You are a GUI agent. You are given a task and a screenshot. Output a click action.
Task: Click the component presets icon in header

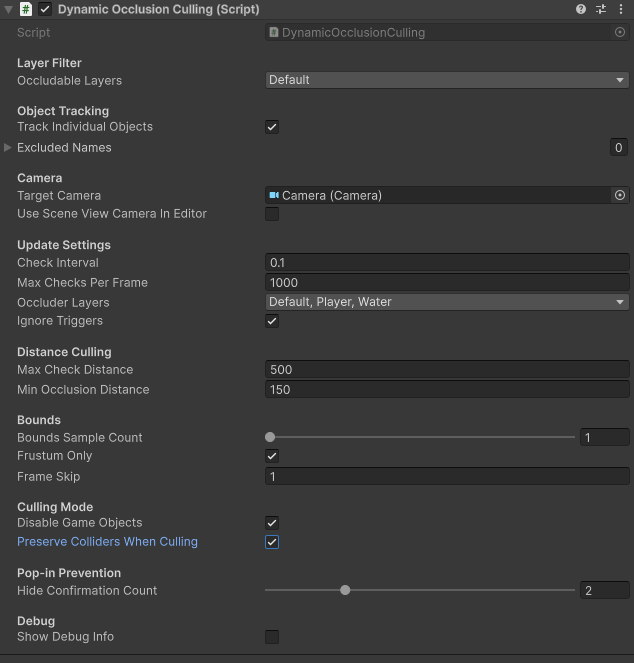click(x=601, y=9)
